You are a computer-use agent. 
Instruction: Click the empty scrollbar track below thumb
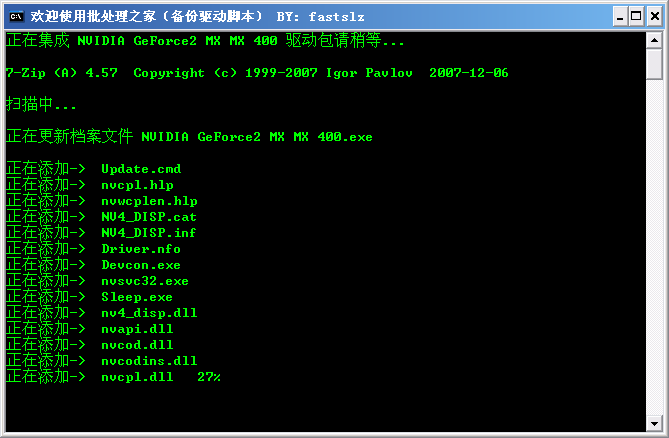(x=654, y=250)
